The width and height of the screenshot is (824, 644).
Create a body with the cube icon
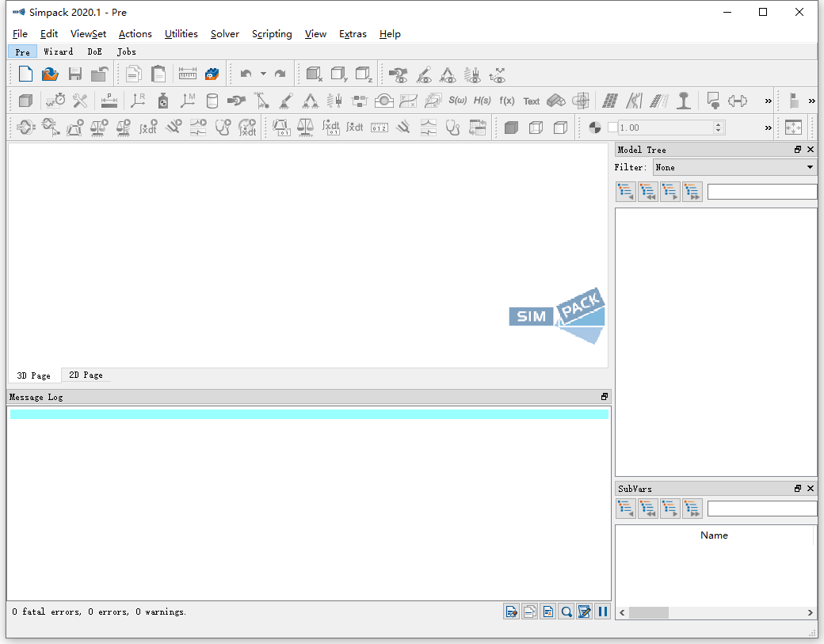(x=25, y=101)
